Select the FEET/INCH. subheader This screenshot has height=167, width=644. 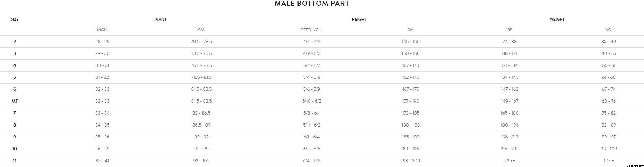(x=312, y=30)
